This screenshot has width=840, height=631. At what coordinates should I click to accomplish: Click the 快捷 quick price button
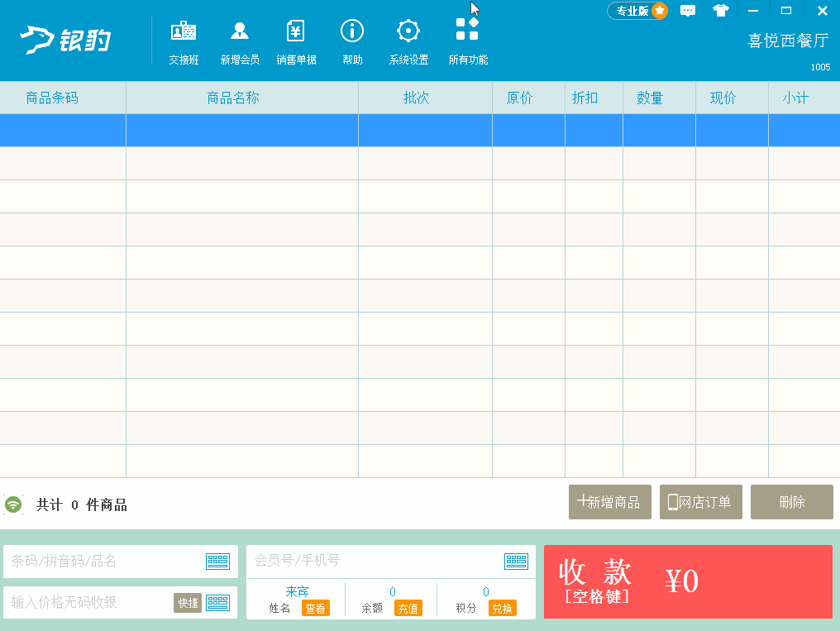point(188,603)
